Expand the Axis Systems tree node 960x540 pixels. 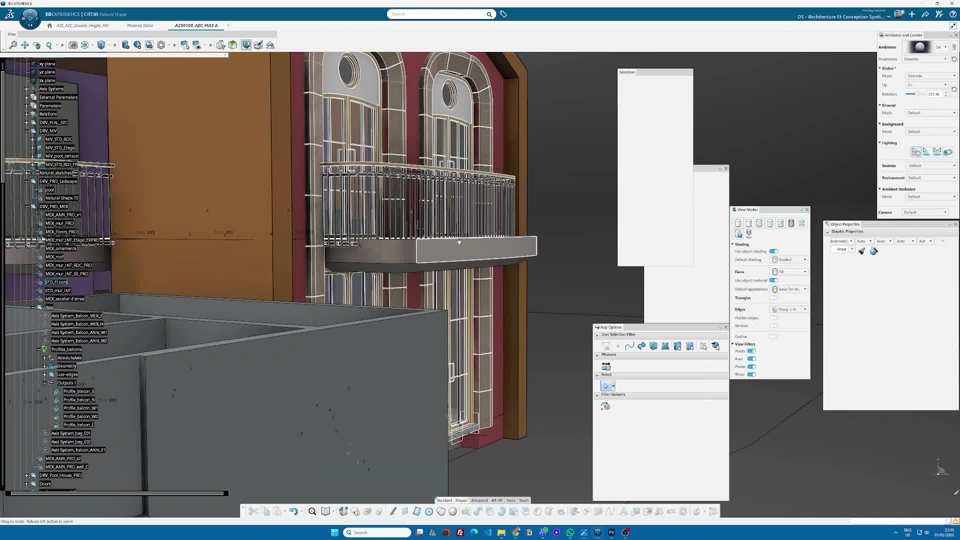pyautogui.click(x=27, y=89)
